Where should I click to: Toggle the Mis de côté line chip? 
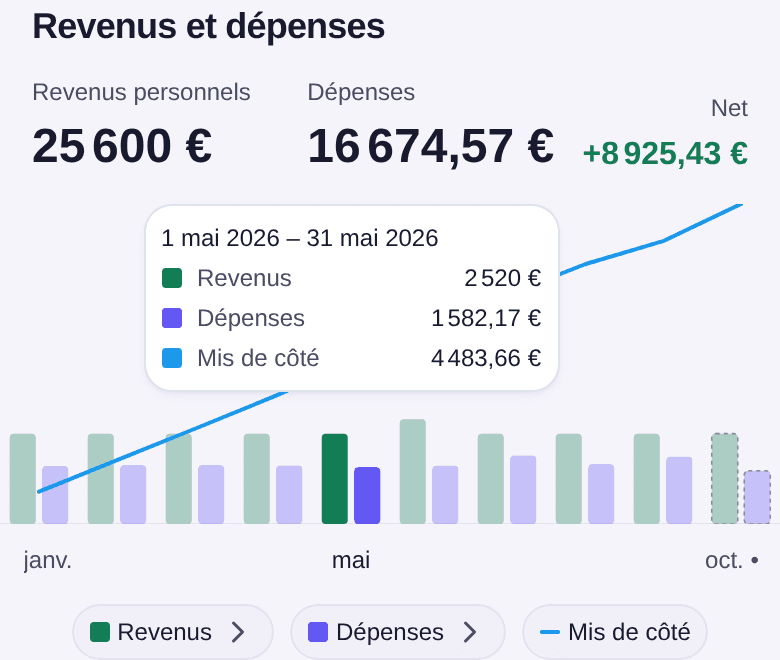coord(615,632)
